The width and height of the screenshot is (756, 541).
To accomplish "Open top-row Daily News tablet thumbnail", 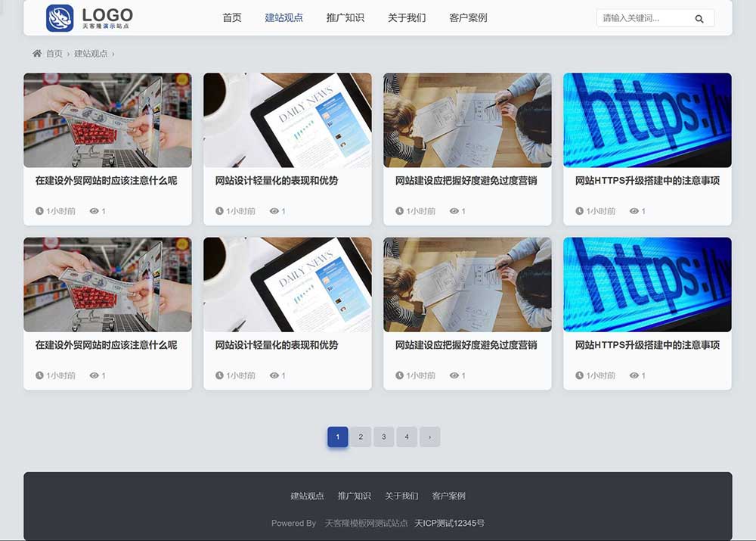I will 287,120.
